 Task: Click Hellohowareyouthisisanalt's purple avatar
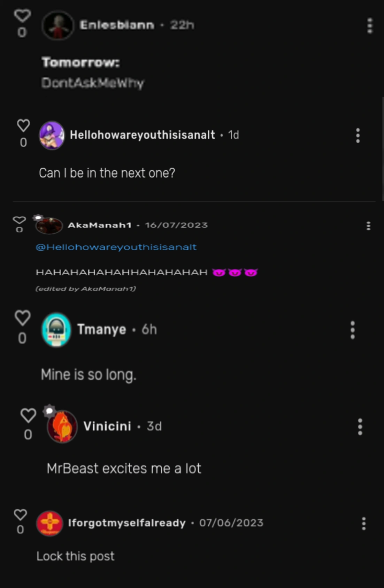52,135
